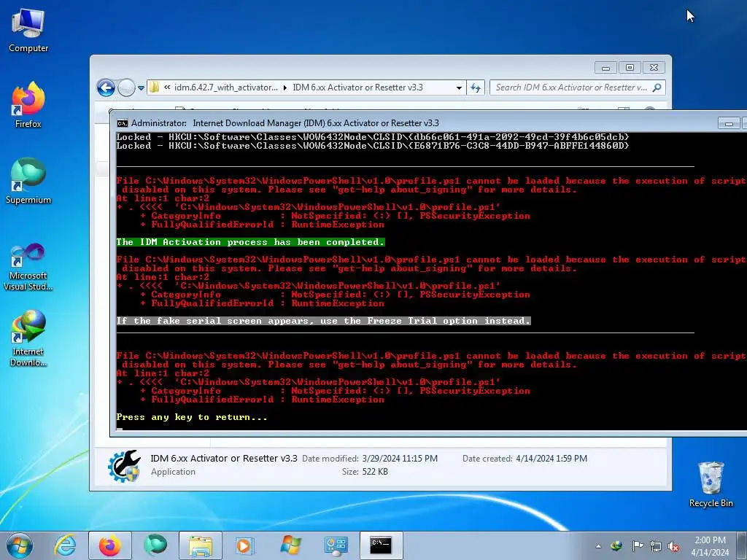Click the network tray icon
Screen dimensions: 747x560
(x=656, y=546)
